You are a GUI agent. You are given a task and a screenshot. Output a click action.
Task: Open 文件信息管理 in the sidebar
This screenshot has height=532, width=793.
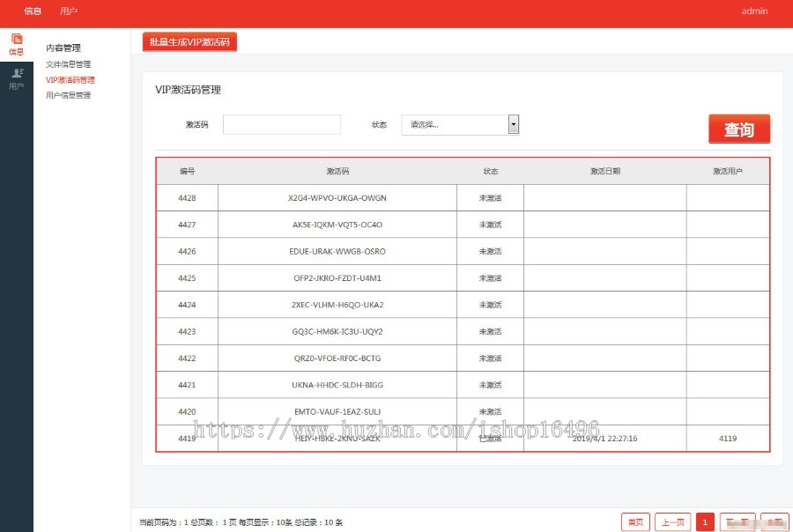click(x=69, y=63)
